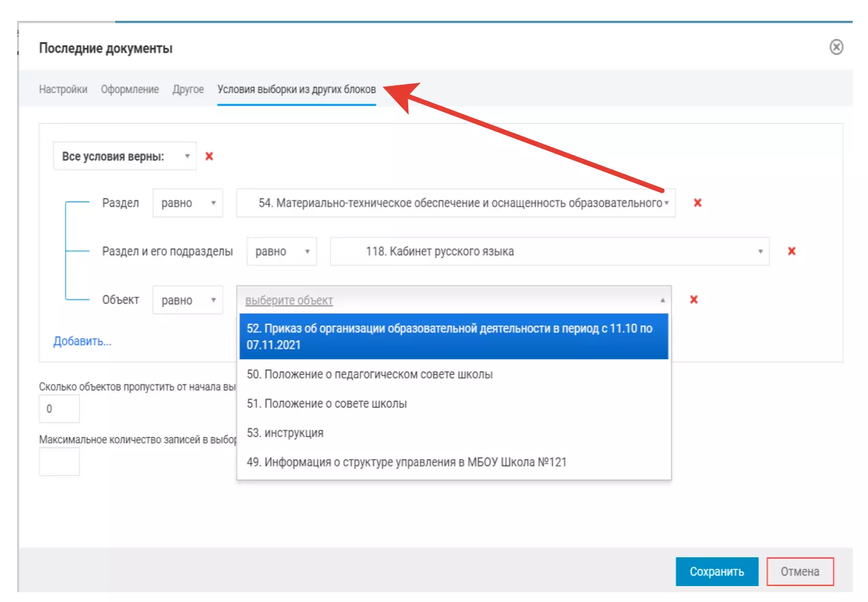This screenshot has height=602, width=868.
Task: Click the Сохранить button
Action: tap(717, 571)
